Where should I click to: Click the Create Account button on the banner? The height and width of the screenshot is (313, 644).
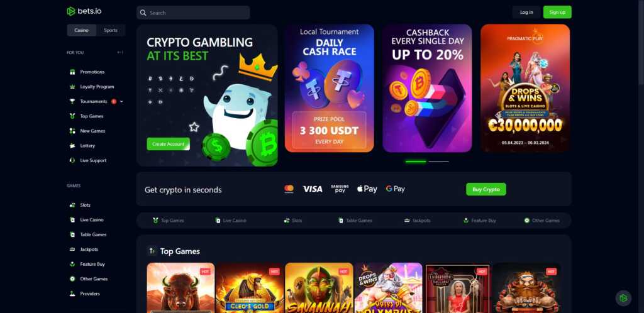169,144
